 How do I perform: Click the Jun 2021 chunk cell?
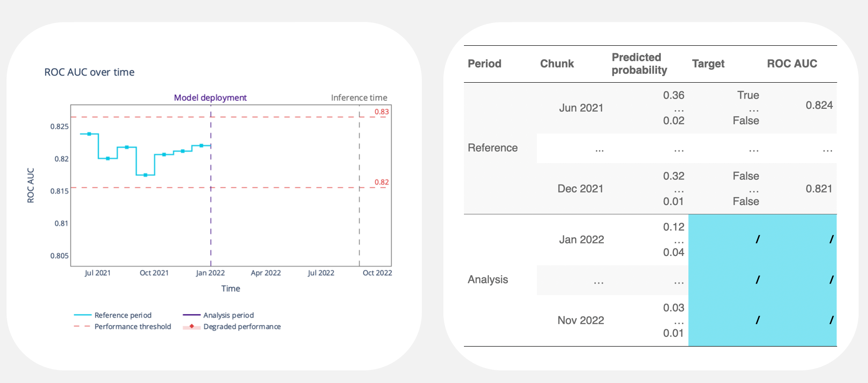[x=581, y=108]
